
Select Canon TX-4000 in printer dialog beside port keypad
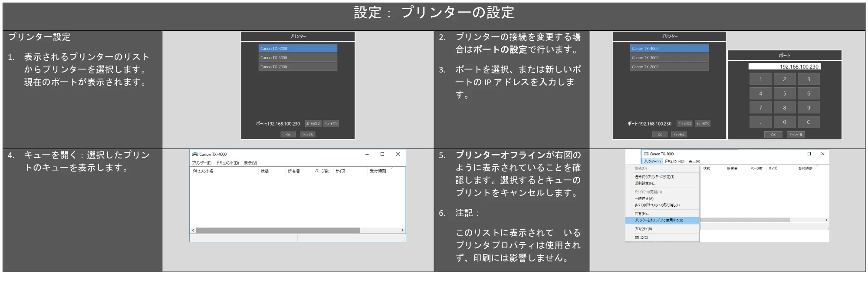click(669, 48)
